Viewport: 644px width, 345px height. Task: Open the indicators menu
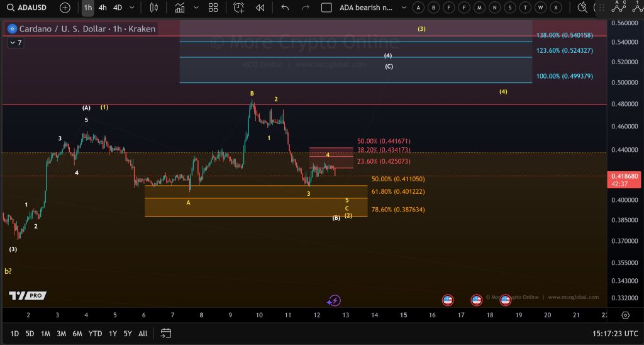click(180, 8)
